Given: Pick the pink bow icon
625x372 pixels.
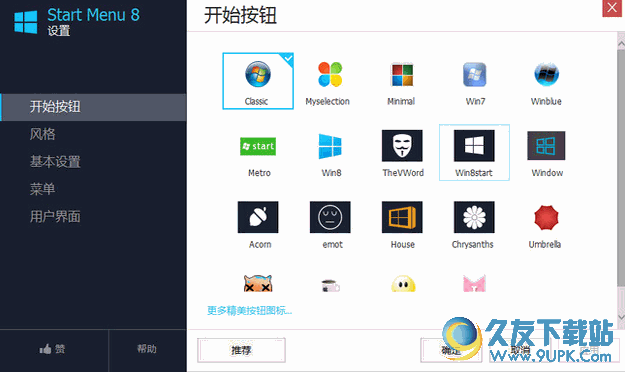Looking at the screenshot, I should pyautogui.click(x=474, y=283).
